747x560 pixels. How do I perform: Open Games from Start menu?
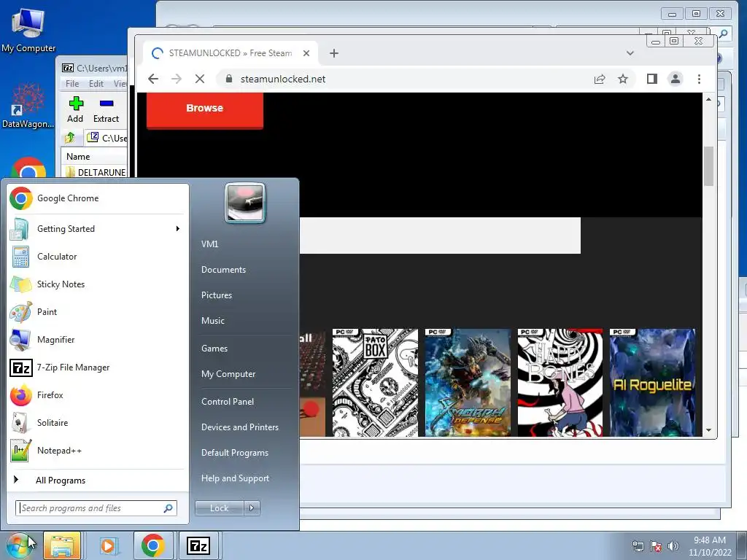pyautogui.click(x=214, y=349)
